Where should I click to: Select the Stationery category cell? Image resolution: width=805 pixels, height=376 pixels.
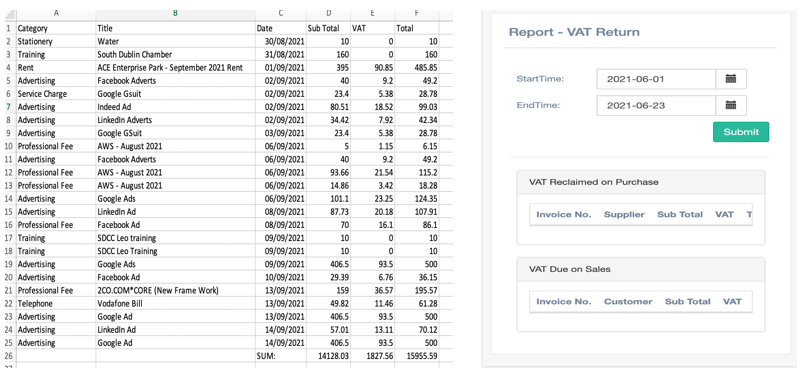click(x=56, y=41)
